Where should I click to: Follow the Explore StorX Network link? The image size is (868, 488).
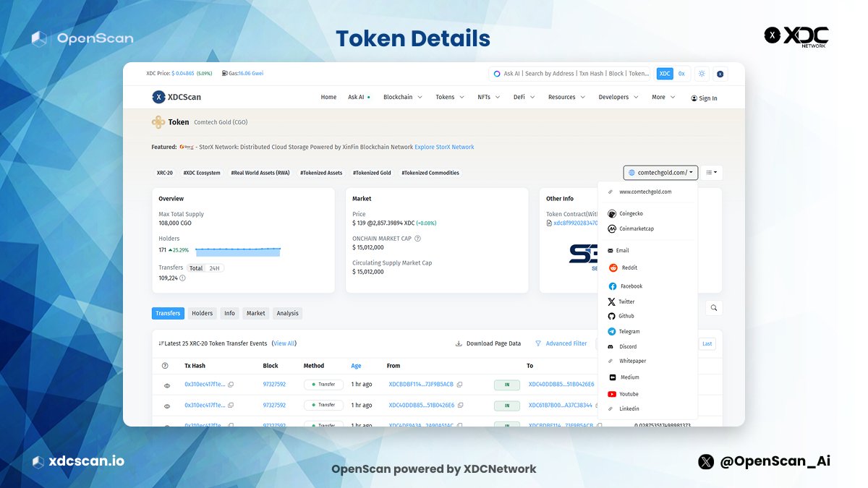[x=444, y=147]
